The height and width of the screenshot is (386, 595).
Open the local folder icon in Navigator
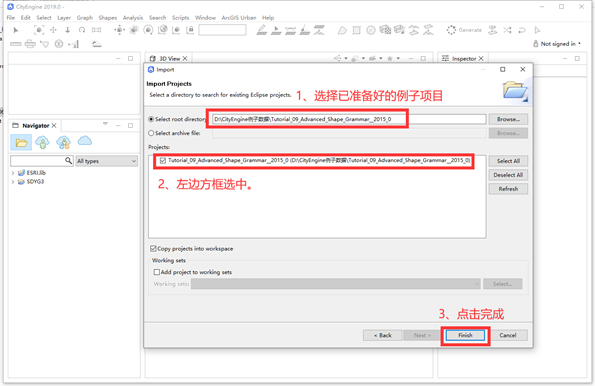tap(21, 143)
